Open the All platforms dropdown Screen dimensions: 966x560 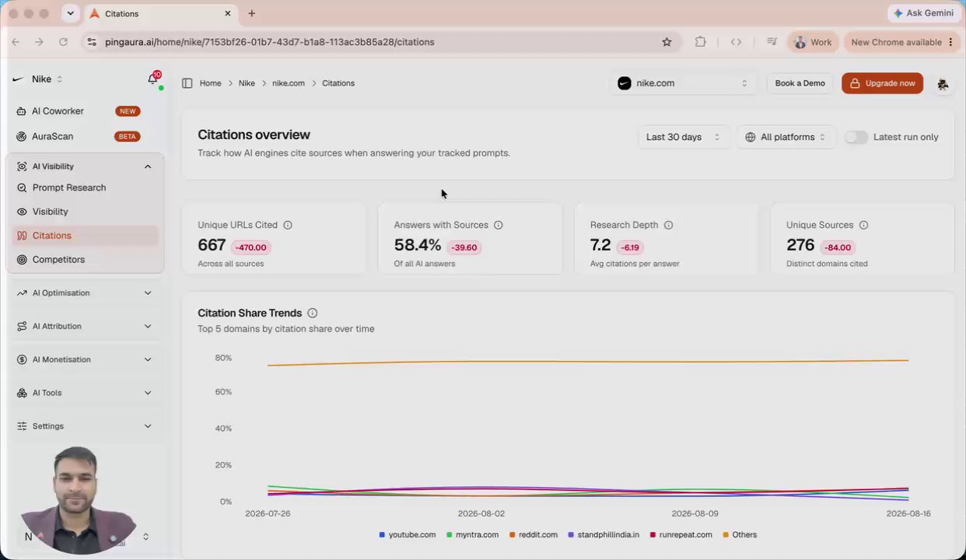[x=786, y=137]
